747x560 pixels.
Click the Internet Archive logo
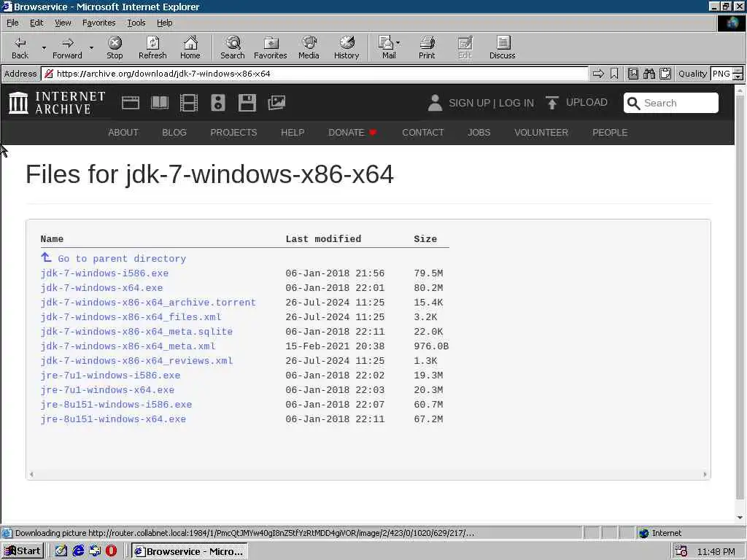point(57,103)
